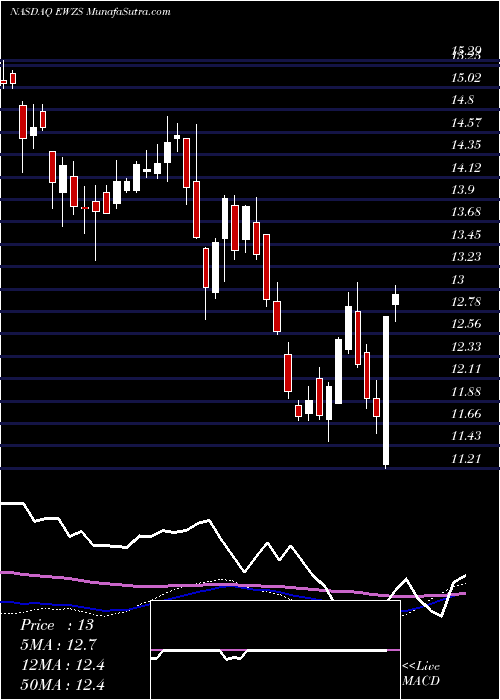Click the 14.57 price axis label
The image size is (500, 700).
click(x=467, y=123)
